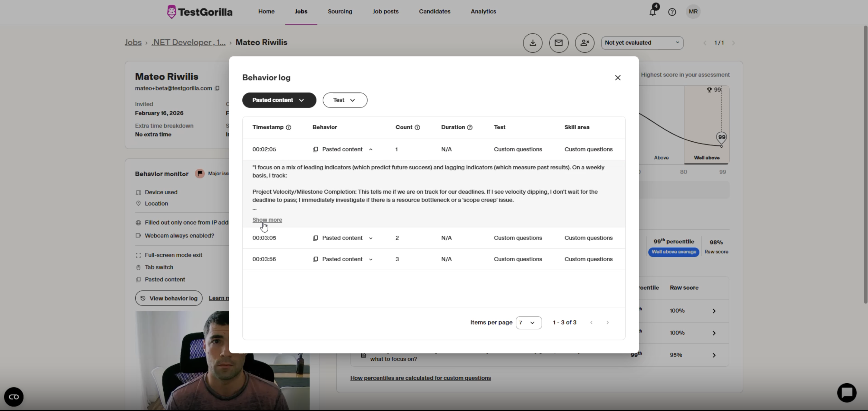Expand the 00:03:05 Pasted content row
This screenshot has height=411, width=868.
[x=371, y=238]
